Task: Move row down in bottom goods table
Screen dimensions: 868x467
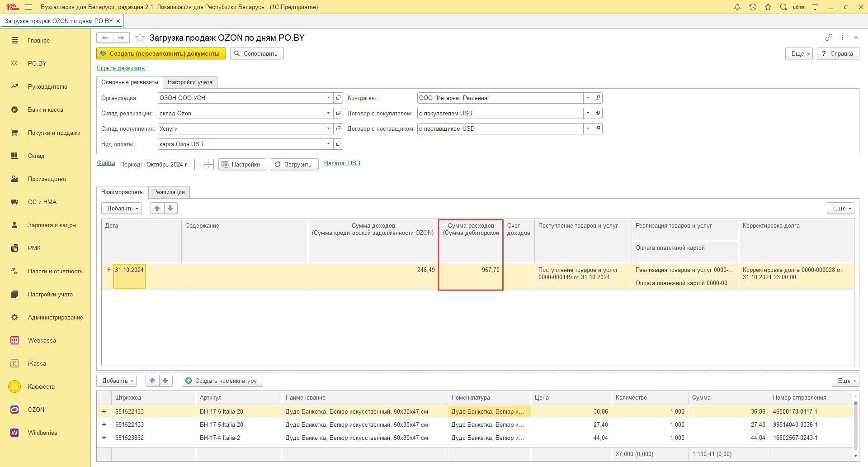Action: pyautogui.click(x=165, y=381)
